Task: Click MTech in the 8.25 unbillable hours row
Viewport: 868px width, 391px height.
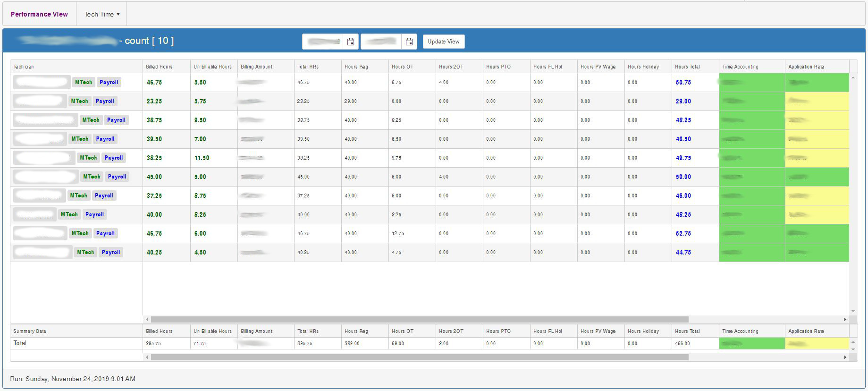Action: 69,214
